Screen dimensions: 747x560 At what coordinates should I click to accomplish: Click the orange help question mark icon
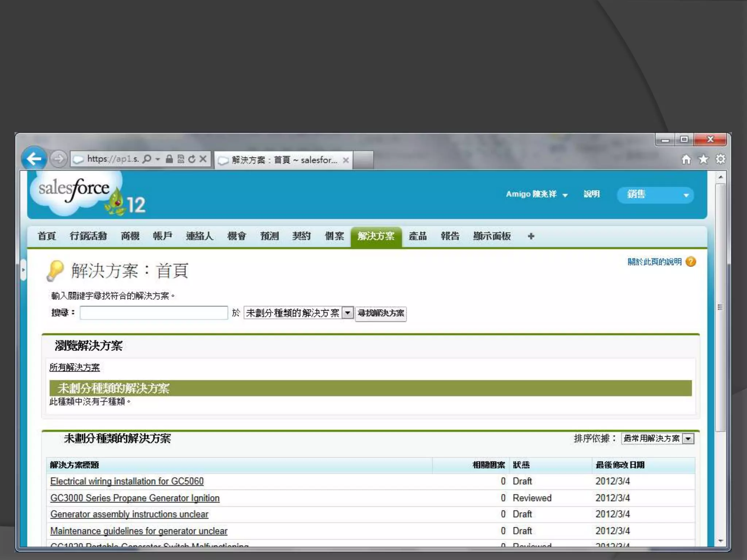tap(691, 262)
